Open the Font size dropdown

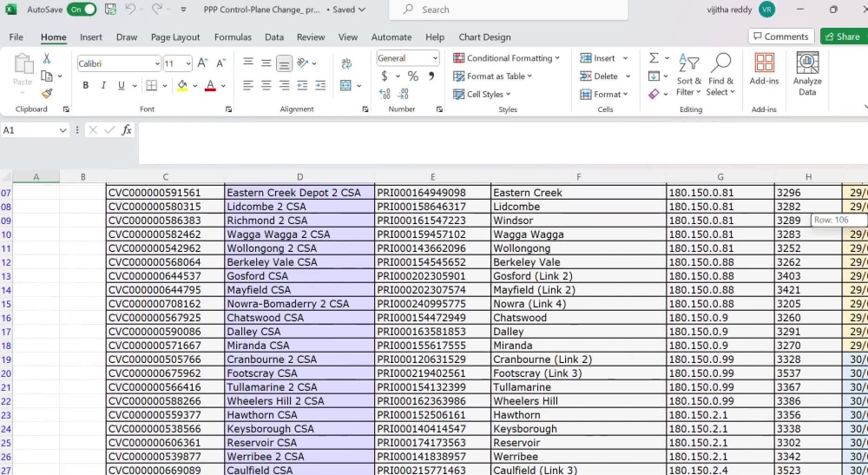click(188, 63)
